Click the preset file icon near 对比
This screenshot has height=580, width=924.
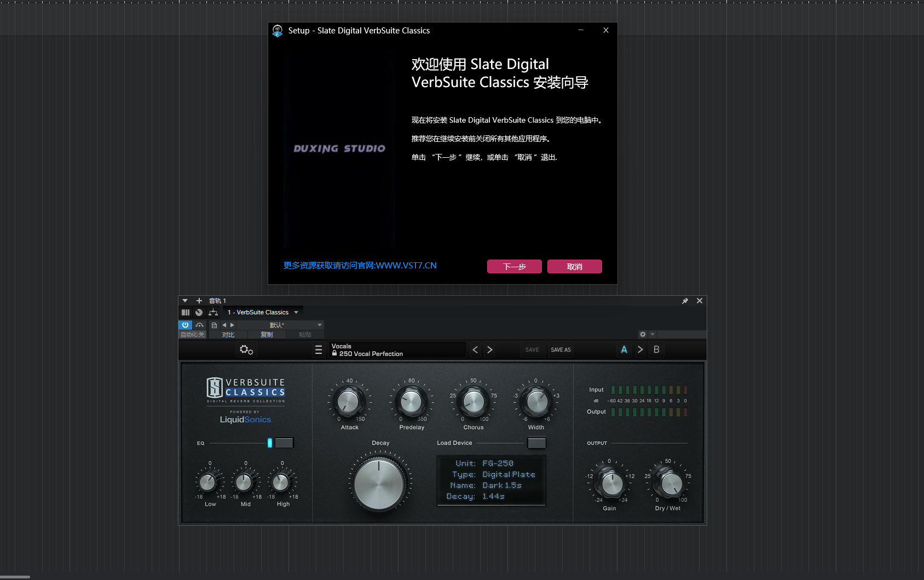click(214, 325)
